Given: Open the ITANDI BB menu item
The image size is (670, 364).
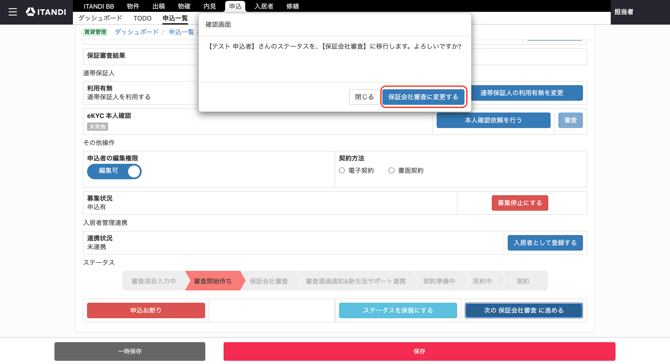Looking at the screenshot, I should [99, 6].
